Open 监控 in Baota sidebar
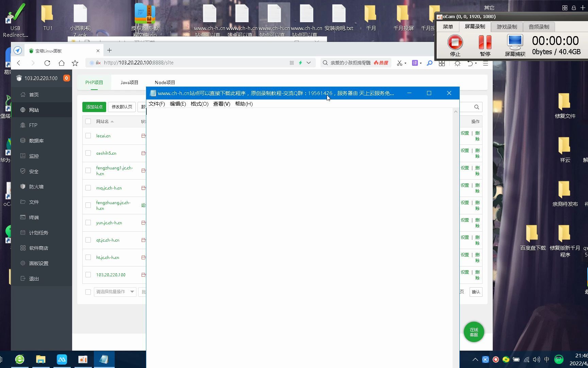This screenshot has width=588, height=368. (x=34, y=156)
